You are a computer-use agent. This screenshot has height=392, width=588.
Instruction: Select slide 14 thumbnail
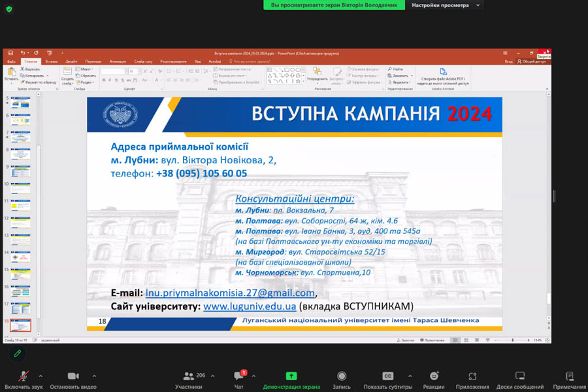pos(21,257)
